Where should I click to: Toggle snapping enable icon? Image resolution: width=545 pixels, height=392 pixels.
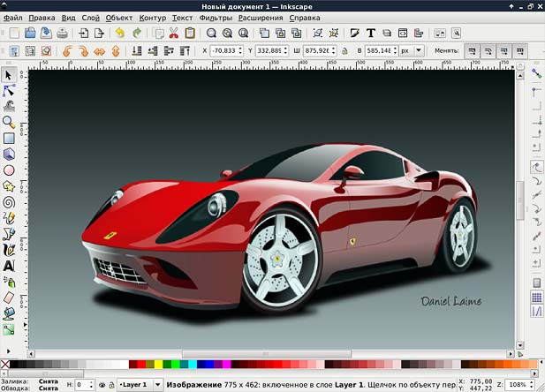pos(537,73)
